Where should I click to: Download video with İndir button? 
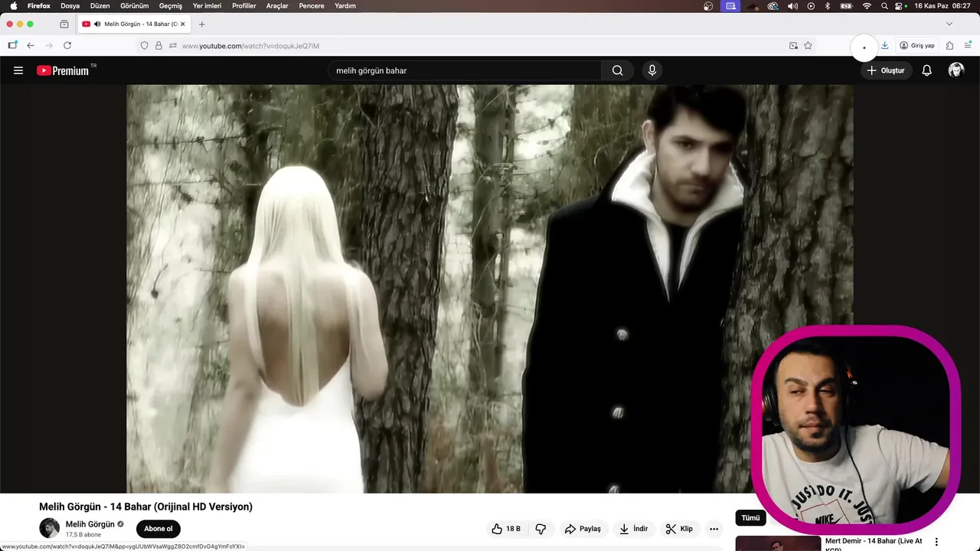(634, 529)
